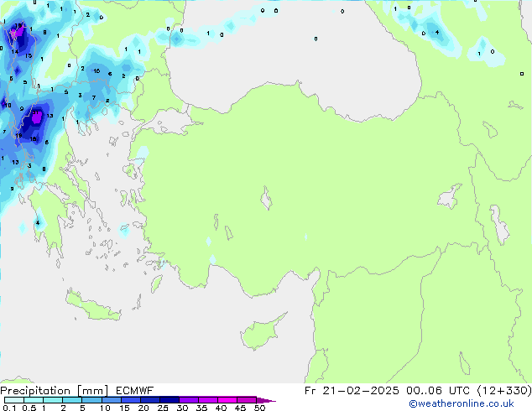
Task: Open the weatheronline.co.uk copyright link
Action: pyautogui.click(x=462, y=403)
